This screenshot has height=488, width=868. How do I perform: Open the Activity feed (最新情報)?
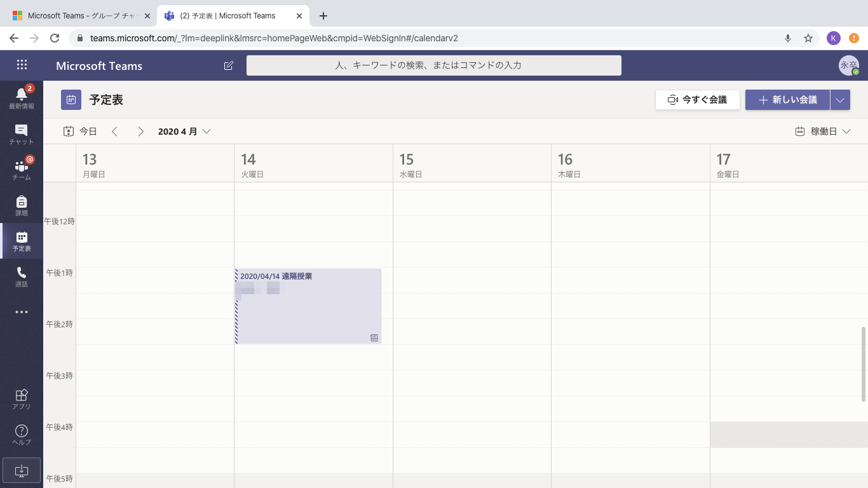(x=22, y=98)
